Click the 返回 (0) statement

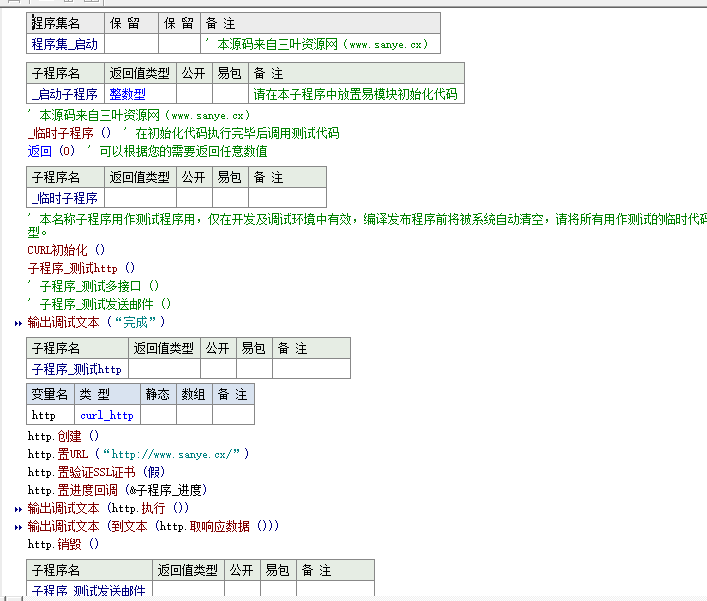tap(52, 151)
